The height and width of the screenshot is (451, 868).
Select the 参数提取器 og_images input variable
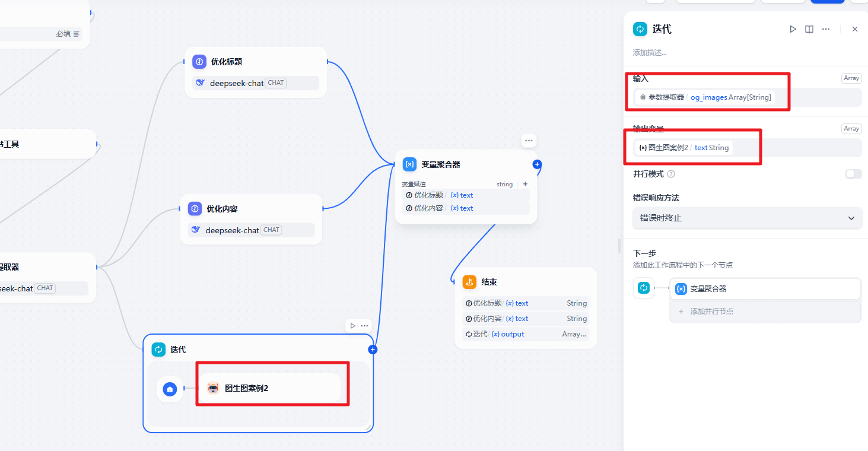click(705, 97)
